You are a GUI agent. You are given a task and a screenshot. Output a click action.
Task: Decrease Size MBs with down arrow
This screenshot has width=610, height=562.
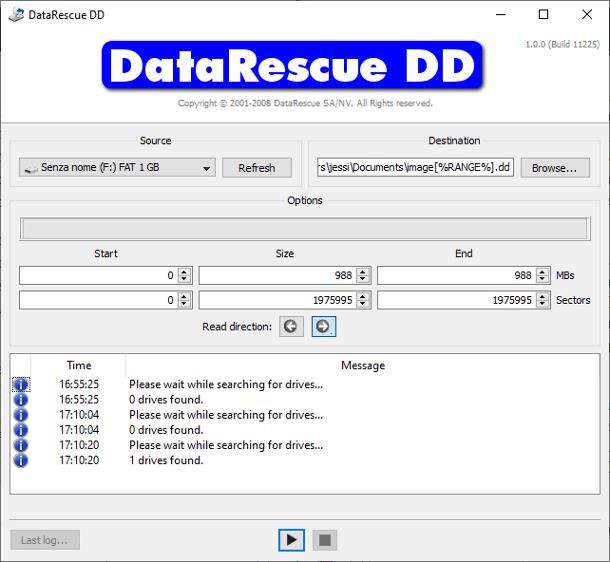pos(363,280)
